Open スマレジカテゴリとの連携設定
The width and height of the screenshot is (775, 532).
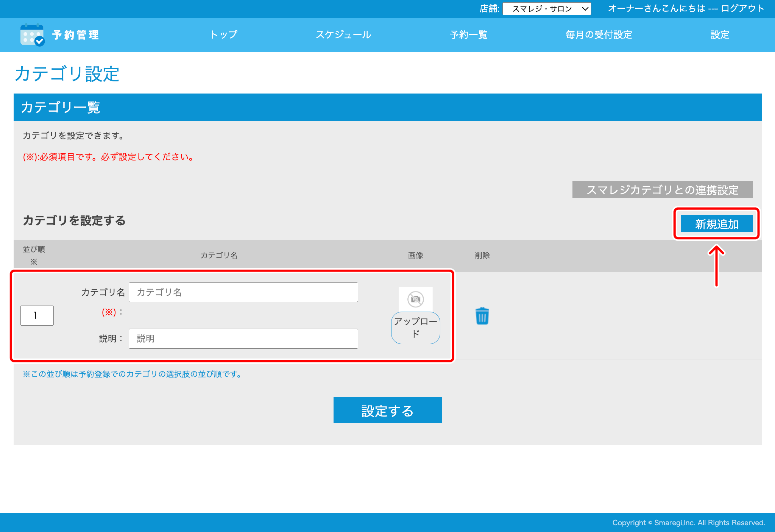(x=662, y=190)
